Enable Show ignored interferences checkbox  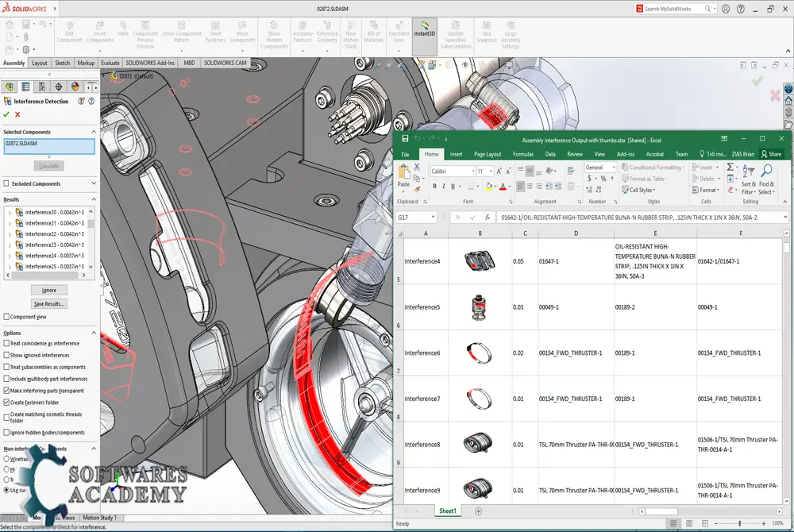pos(6,355)
